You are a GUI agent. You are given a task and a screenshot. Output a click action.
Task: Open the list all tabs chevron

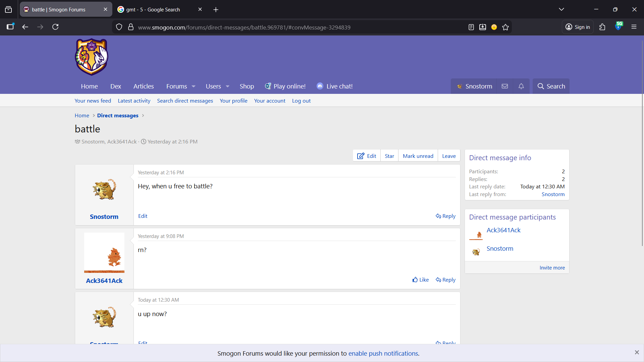pos(561,9)
